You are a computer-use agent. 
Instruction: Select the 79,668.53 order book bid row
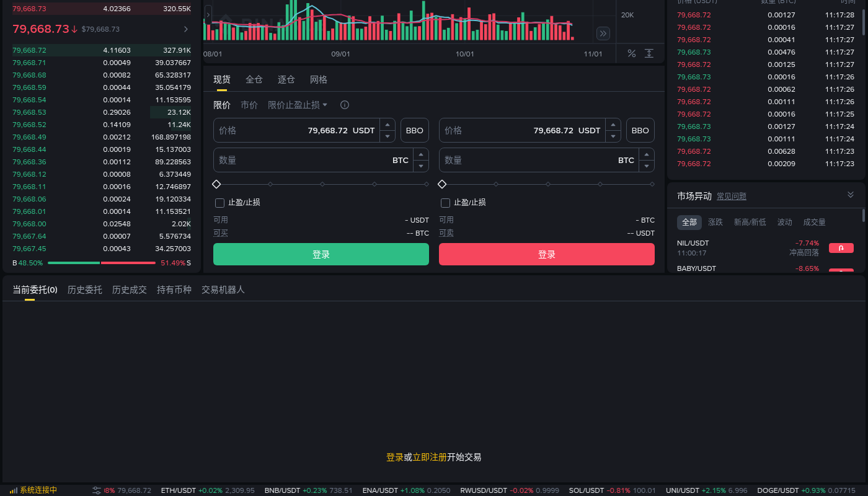click(x=102, y=112)
